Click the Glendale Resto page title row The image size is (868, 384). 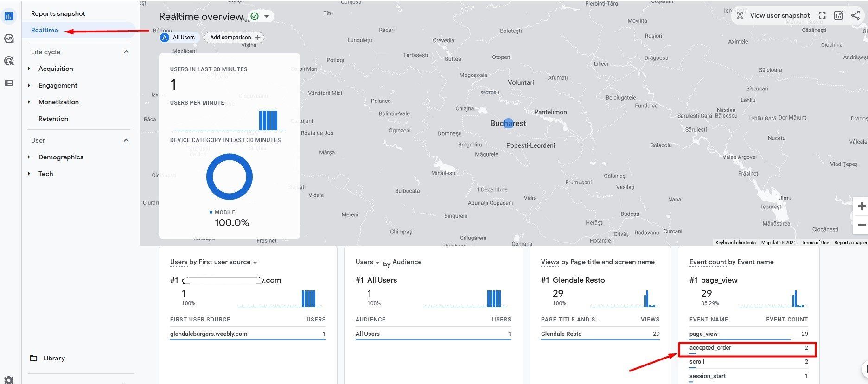point(600,334)
